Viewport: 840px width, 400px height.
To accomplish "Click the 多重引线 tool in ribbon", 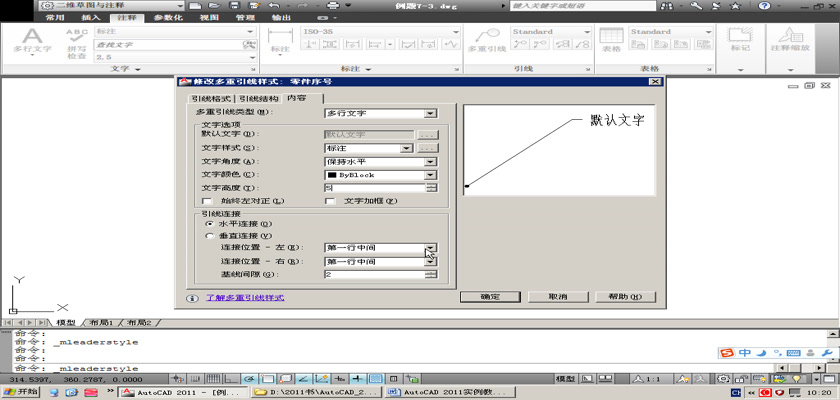I will click(x=487, y=41).
